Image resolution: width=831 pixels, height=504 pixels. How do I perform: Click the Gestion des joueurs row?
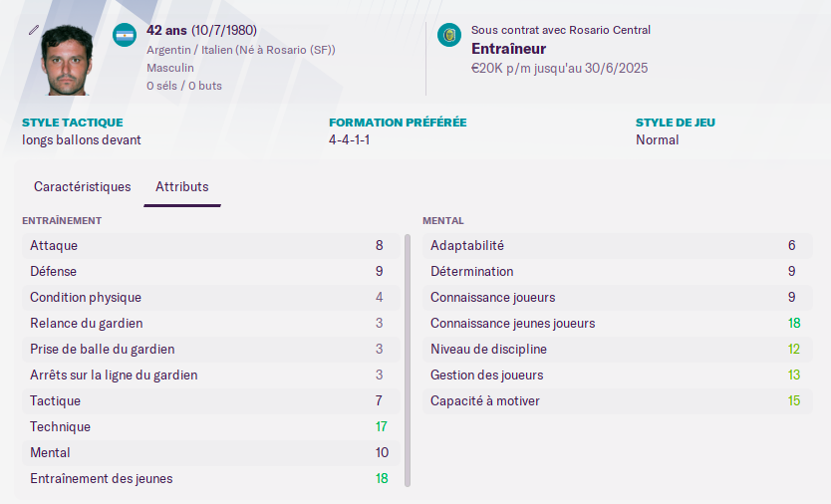pyautogui.click(x=618, y=376)
